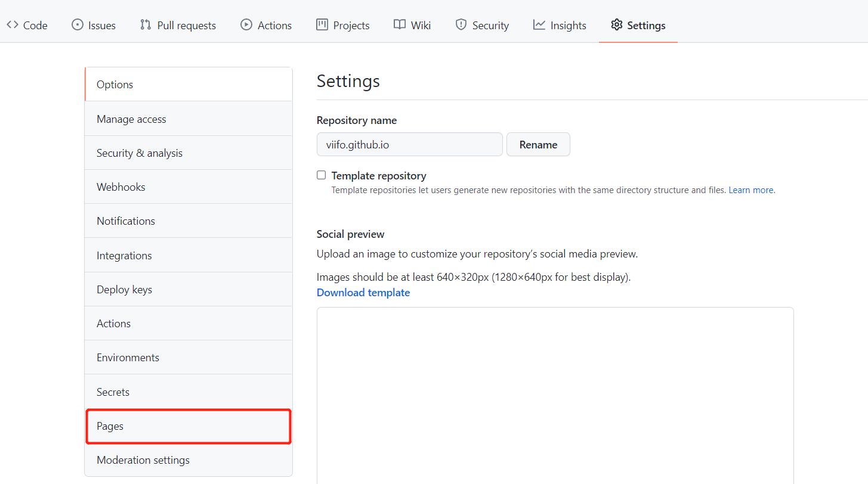Screen dimensions: 868x484
Task: Click the Wiki book icon
Action: click(400, 25)
